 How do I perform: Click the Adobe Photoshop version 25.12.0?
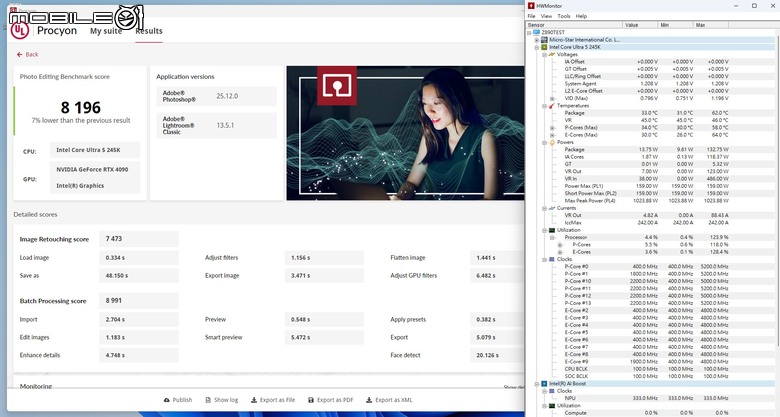(227, 96)
